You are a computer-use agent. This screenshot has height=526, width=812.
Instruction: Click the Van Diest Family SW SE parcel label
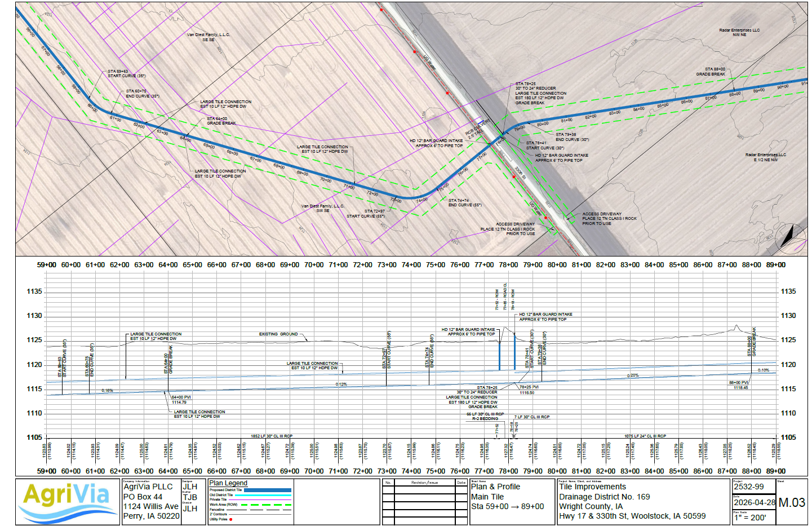tap(322, 209)
